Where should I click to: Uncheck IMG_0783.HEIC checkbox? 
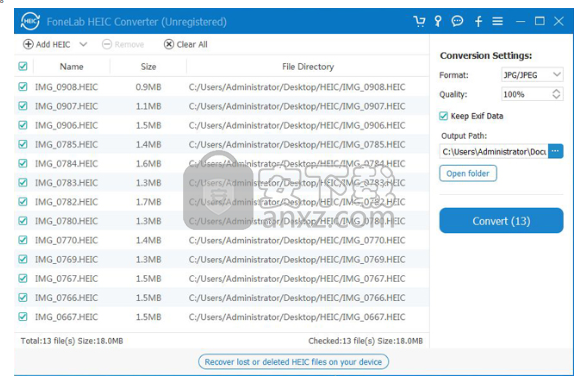coord(23,183)
